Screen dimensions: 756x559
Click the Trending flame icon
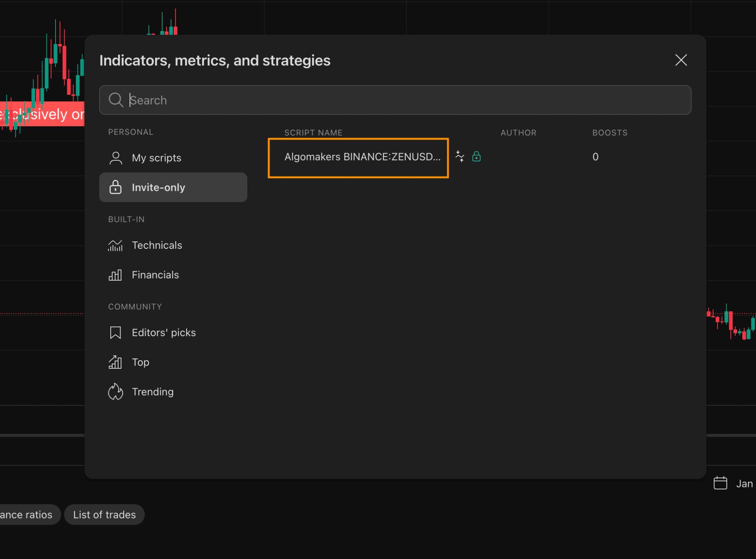tap(115, 392)
